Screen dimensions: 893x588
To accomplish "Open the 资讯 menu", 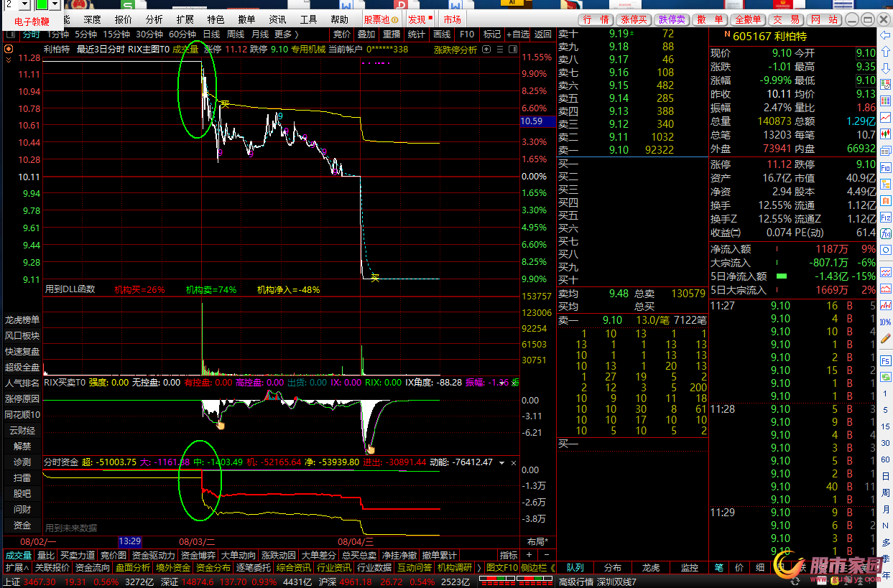I will click(x=277, y=19).
